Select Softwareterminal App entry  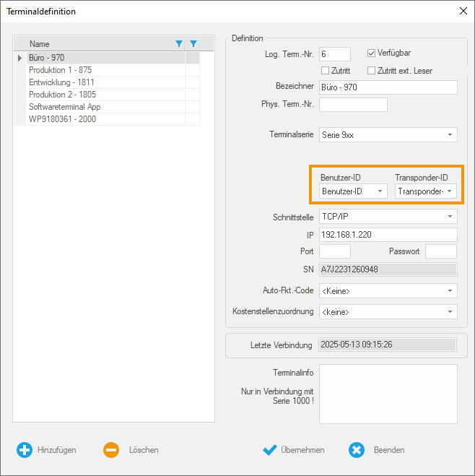coord(65,107)
